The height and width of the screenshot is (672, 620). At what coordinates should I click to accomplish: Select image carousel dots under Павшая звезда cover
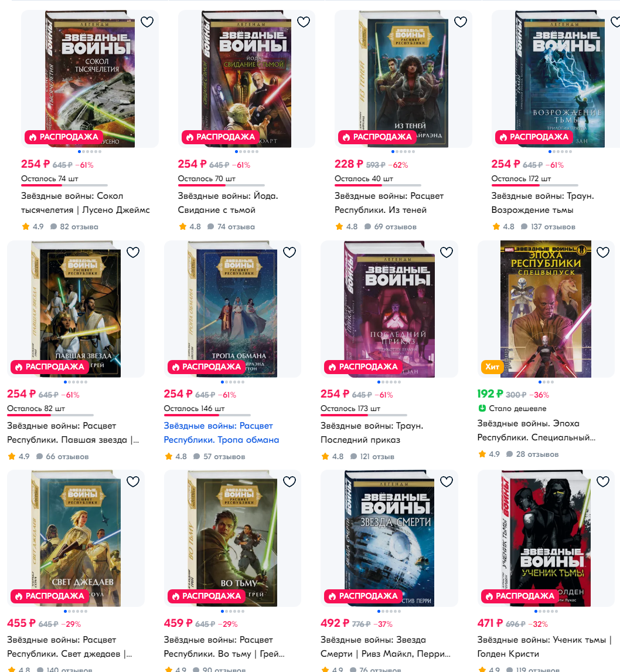click(x=76, y=382)
